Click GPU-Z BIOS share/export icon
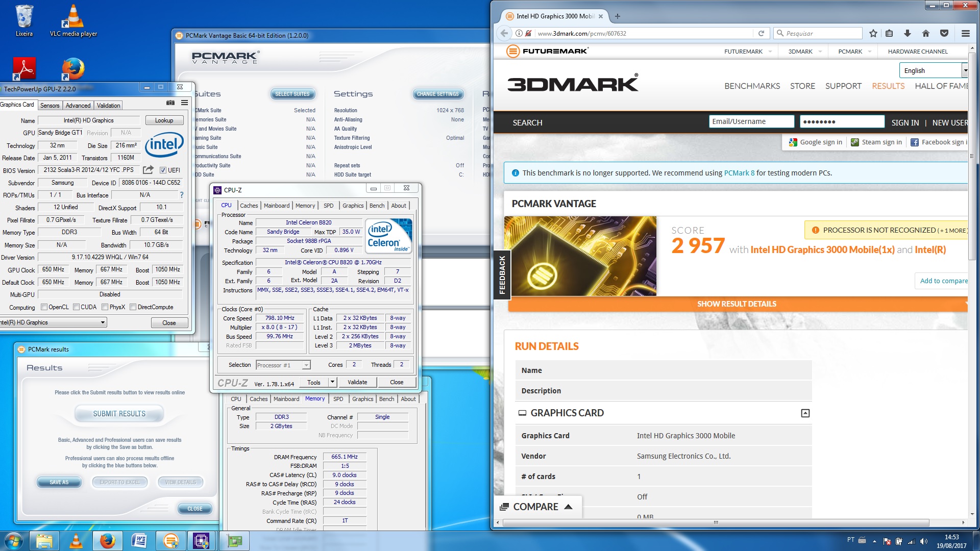Image resolution: width=980 pixels, height=551 pixels. pyautogui.click(x=148, y=170)
